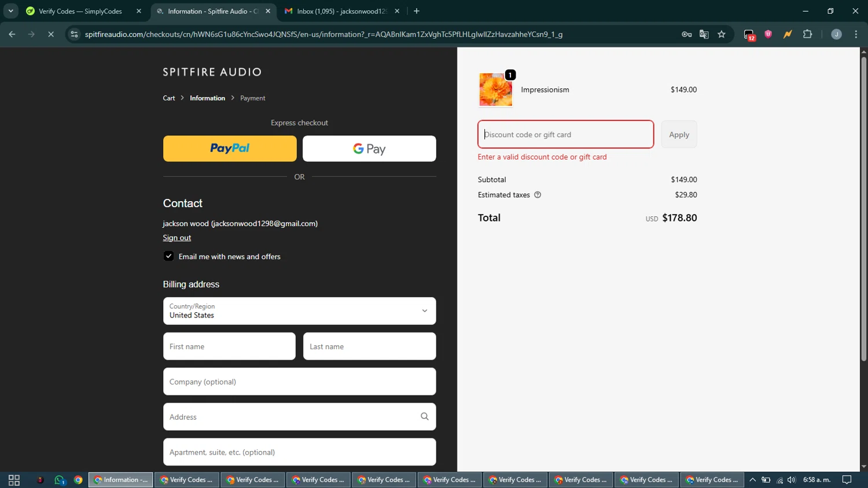Click the browser back arrow
This screenshot has height=488, width=868.
(12, 34)
